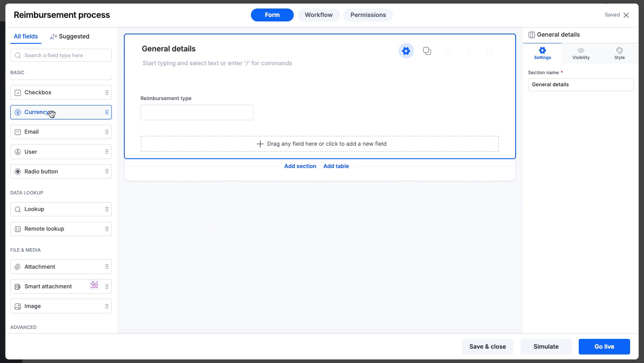Click the Smart attachment field icon
The image size is (644, 363).
[x=18, y=287]
